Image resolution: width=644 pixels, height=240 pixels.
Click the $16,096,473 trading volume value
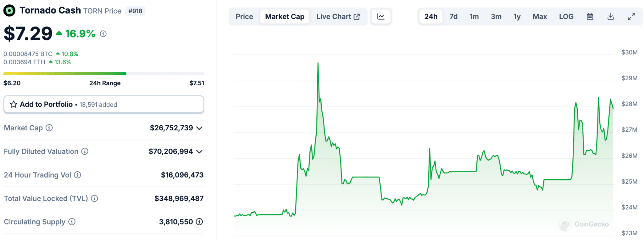coord(182,175)
